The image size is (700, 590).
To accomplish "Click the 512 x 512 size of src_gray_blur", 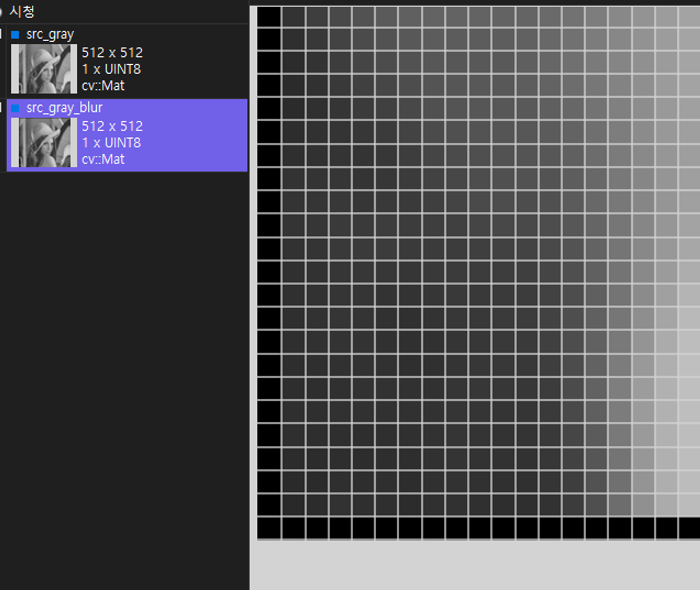I will (112, 126).
